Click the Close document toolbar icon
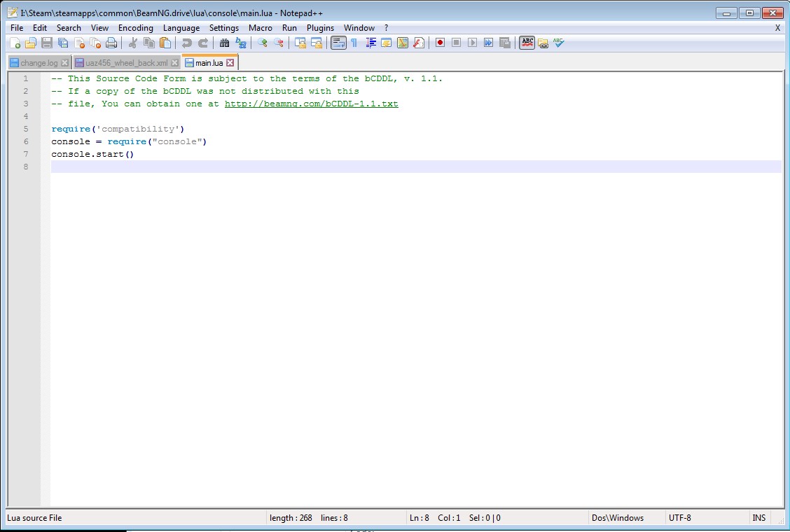This screenshot has height=532, width=790. tap(79, 43)
